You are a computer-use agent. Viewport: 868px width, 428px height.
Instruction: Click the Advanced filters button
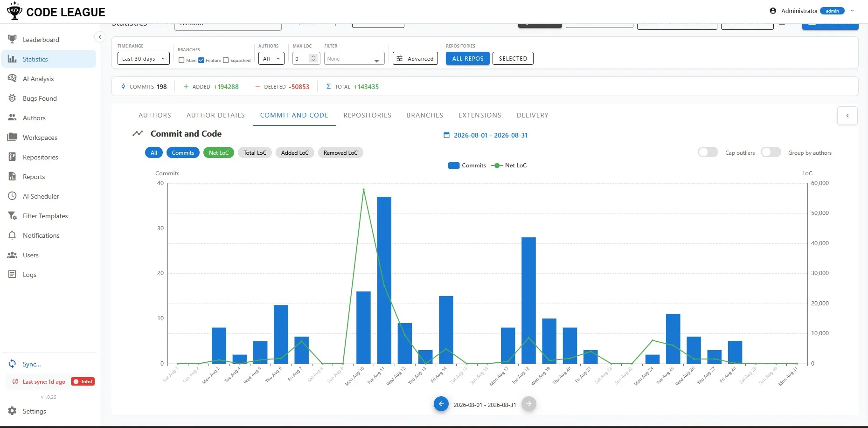pyautogui.click(x=415, y=58)
